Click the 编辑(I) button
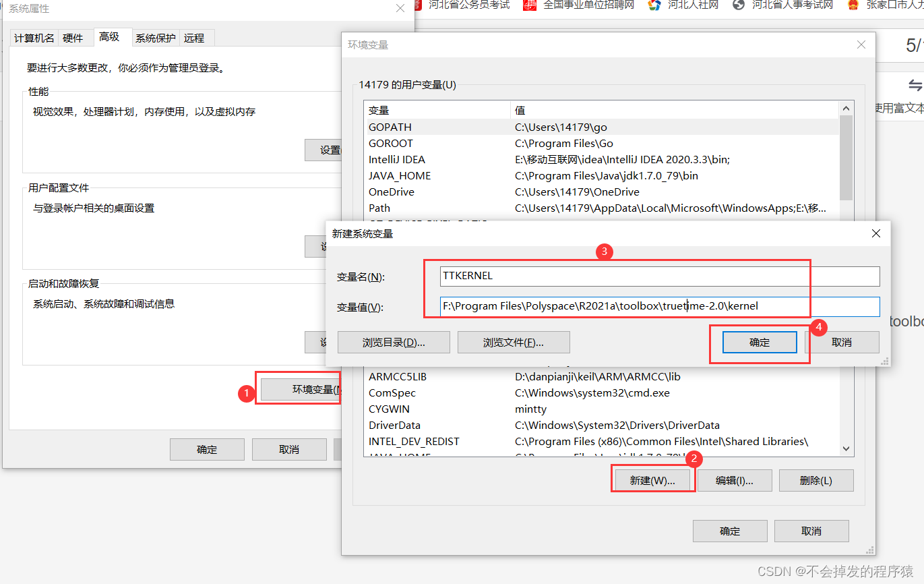The image size is (924, 584). tap(734, 479)
